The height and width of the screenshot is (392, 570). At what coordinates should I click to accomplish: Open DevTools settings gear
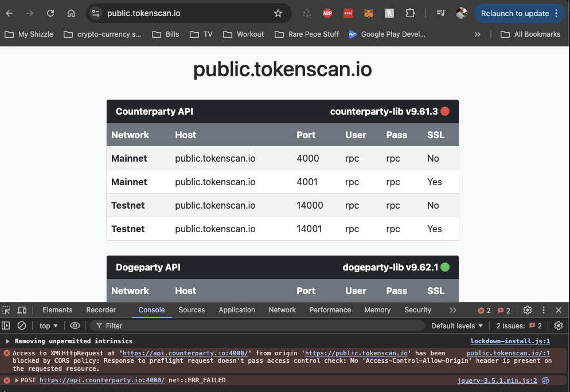click(528, 310)
